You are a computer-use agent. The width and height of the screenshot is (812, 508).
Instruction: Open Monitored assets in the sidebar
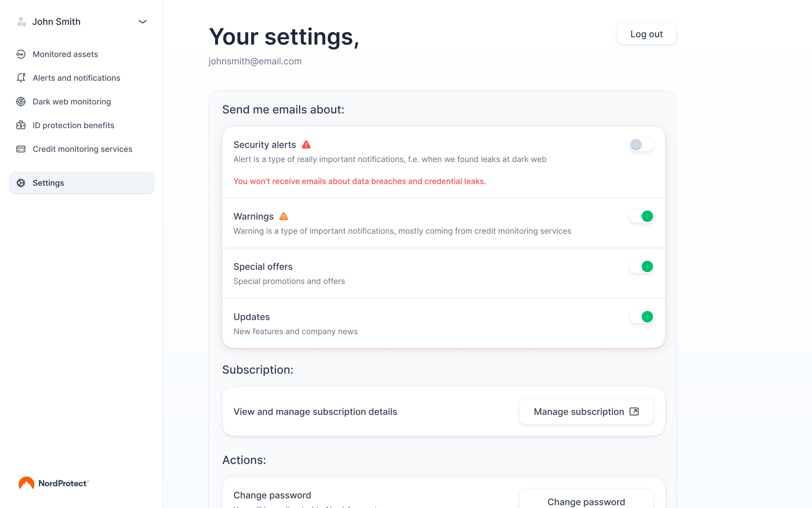[81, 54]
